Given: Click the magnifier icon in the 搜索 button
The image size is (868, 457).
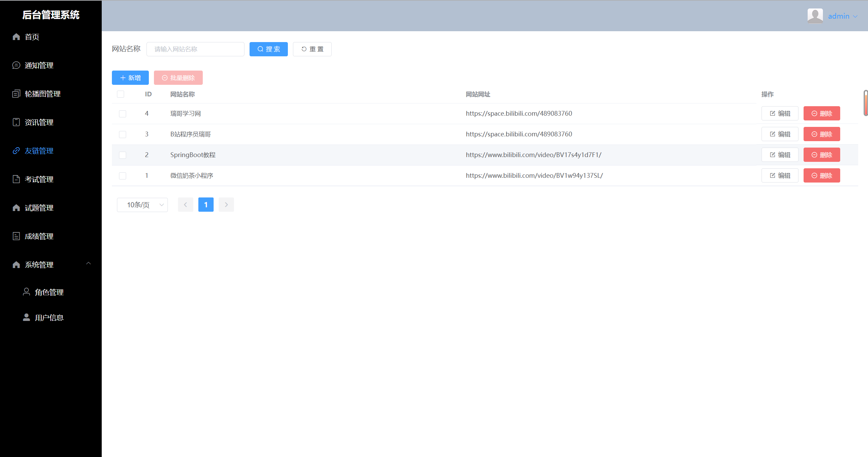Looking at the screenshot, I should (260, 49).
